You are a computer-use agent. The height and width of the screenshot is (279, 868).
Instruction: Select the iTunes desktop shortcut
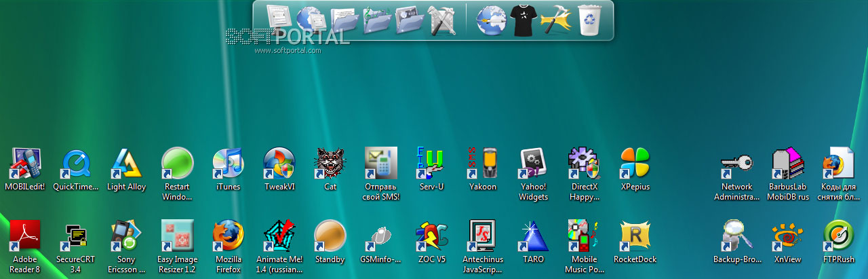click(x=228, y=170)
